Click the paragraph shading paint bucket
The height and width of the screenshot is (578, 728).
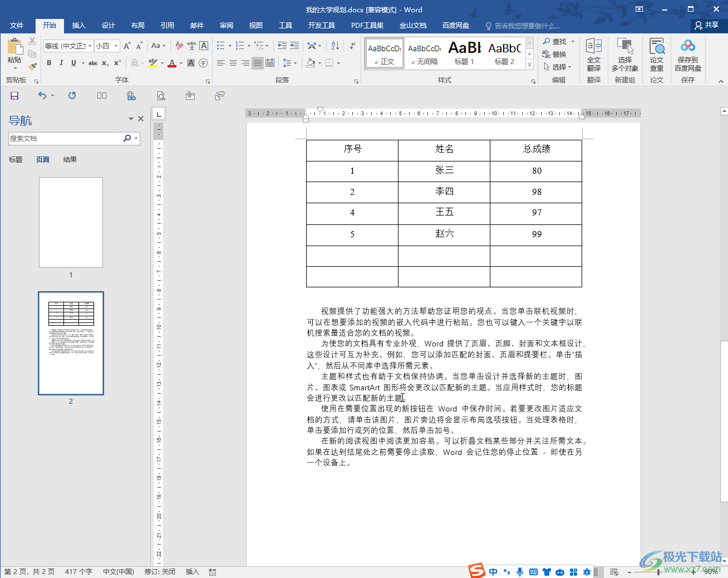point(311,63)
